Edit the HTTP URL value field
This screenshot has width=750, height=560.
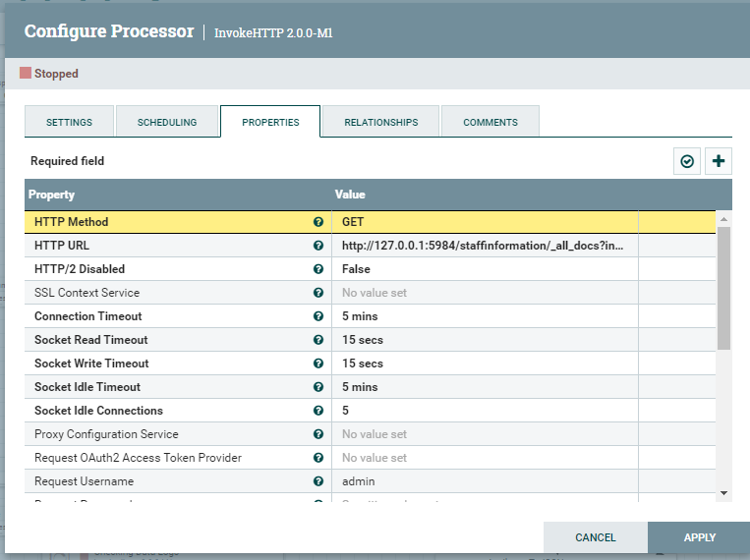click(x=484, y=246)
